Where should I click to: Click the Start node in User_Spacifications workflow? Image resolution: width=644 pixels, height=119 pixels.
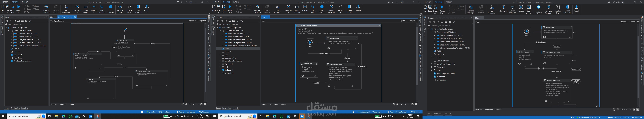[125, 30]
